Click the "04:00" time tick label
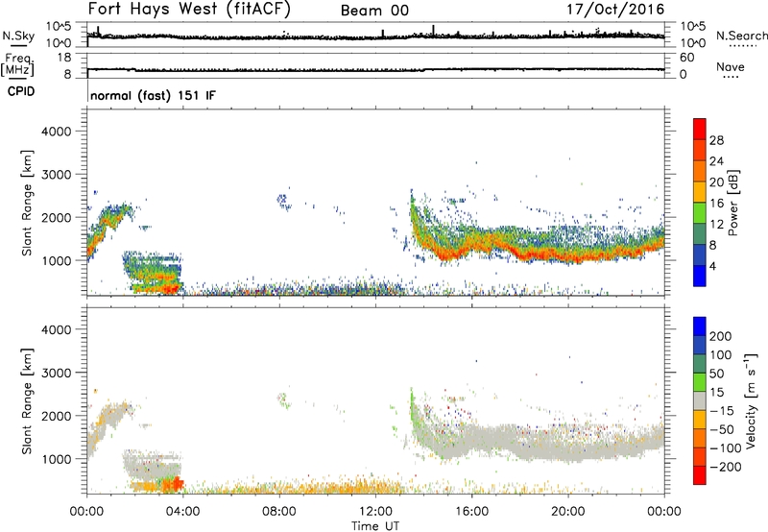This screenshot has width=768, height=532. [182, 512]
